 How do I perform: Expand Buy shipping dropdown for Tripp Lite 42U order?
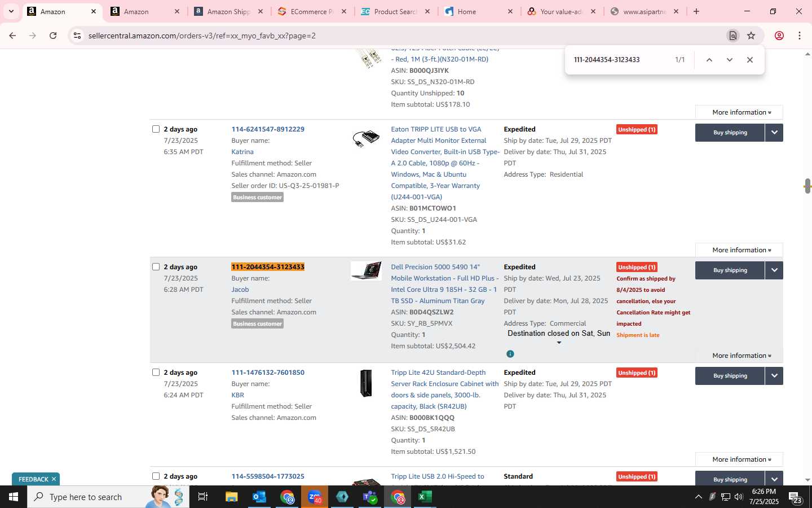(774, 376)
